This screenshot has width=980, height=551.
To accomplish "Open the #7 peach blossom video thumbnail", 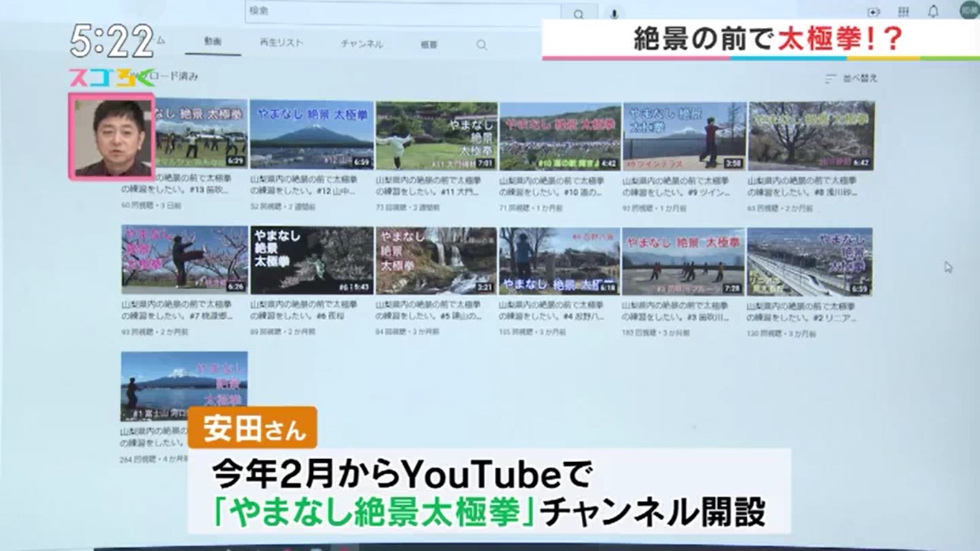I will point(184,259).
